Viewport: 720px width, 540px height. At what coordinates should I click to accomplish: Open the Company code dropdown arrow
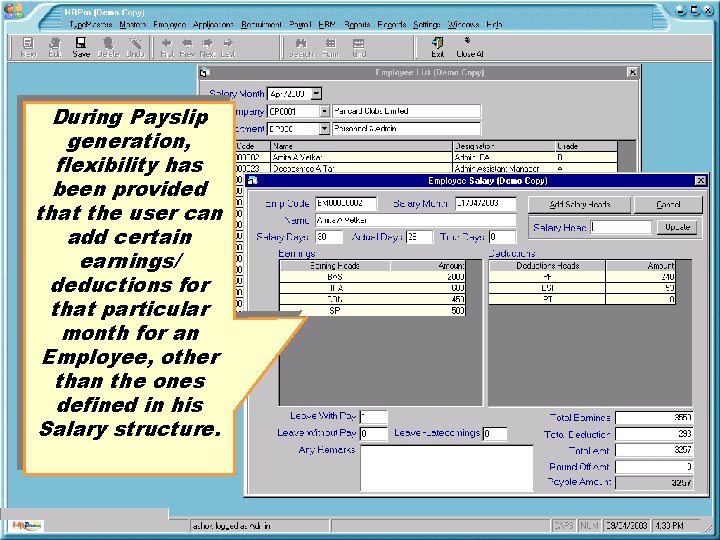tap(324, 111)
